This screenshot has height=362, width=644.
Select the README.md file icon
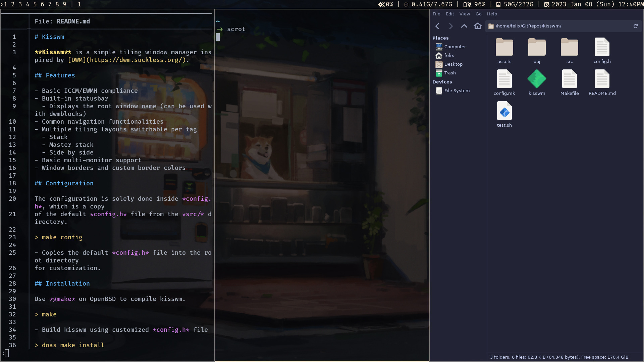(x=602, y=79)
